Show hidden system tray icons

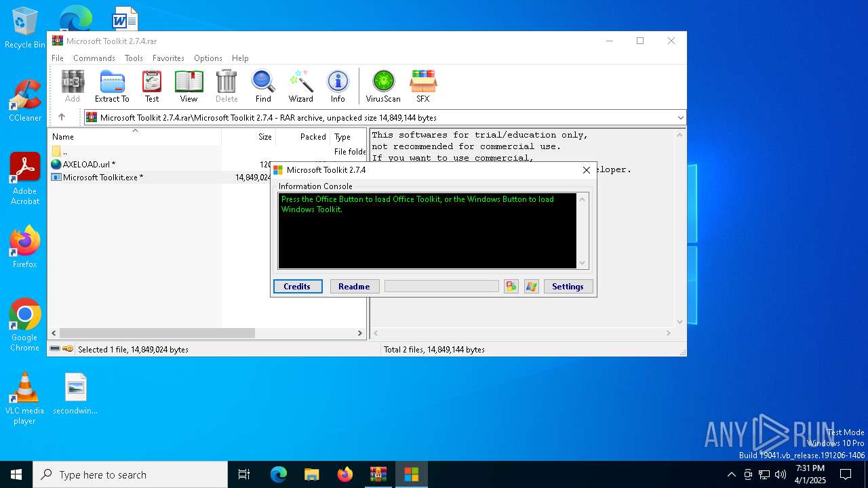pos(731,474)
